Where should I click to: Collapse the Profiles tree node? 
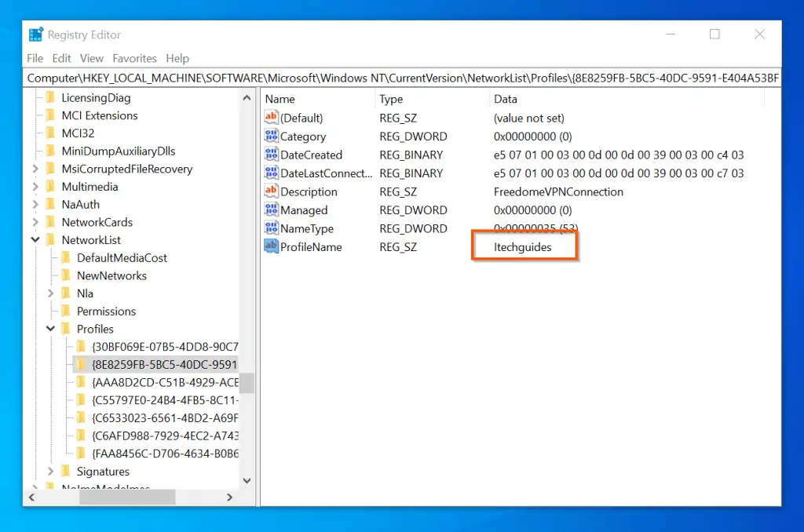pyautogui.click(x=51, y=329)
